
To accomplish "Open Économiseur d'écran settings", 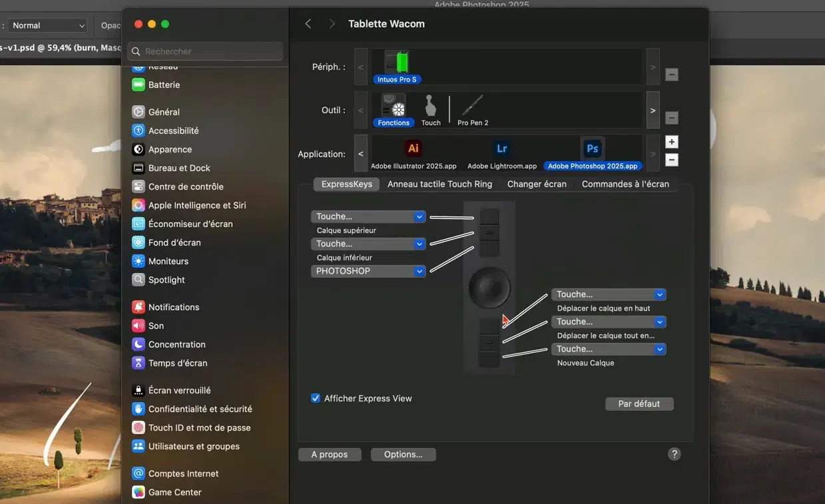I will click(x=182, y=224).
